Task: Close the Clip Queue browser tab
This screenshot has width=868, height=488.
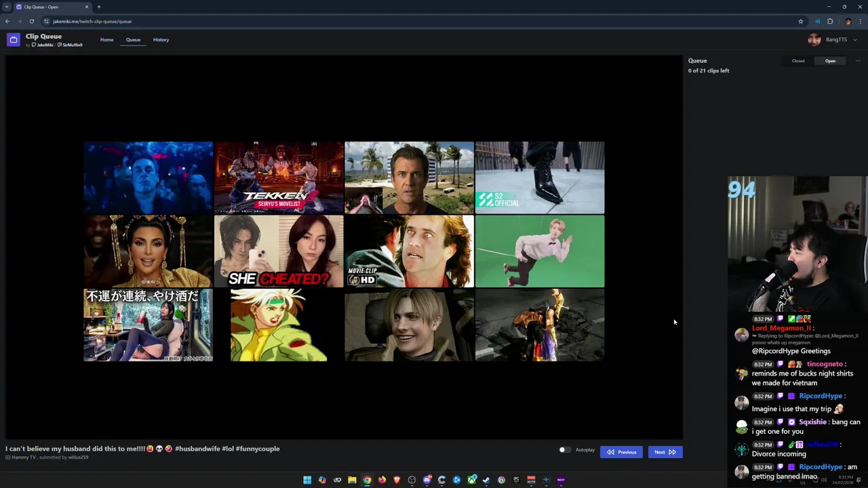Action: pyautogui.click(x=87, y=7)
